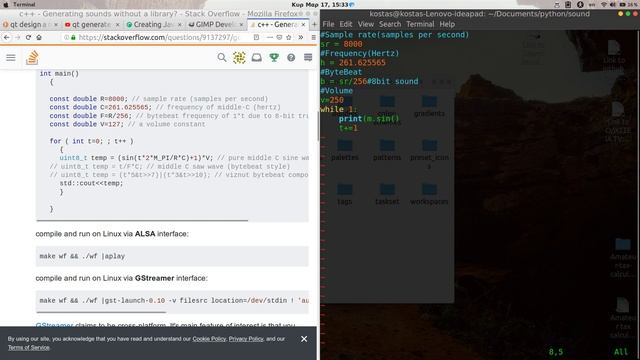Switch to the 'GIMP Devel' tab

click(x=216, y=24)
